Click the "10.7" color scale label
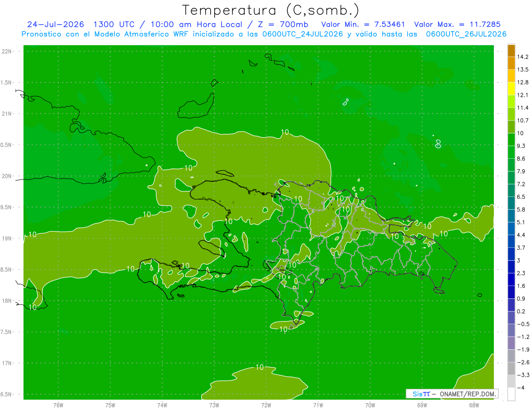The image size is (532, 411). pos(523,121)
